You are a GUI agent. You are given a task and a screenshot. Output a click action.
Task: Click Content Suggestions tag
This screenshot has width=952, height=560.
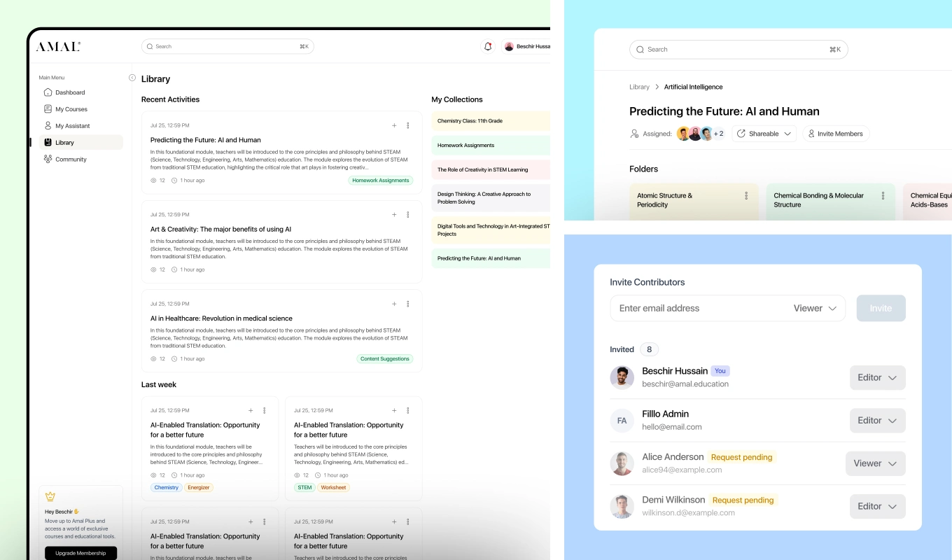click(385, 359)
